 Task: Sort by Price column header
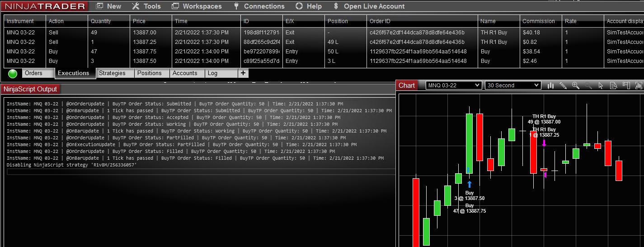tap(151, 21)
